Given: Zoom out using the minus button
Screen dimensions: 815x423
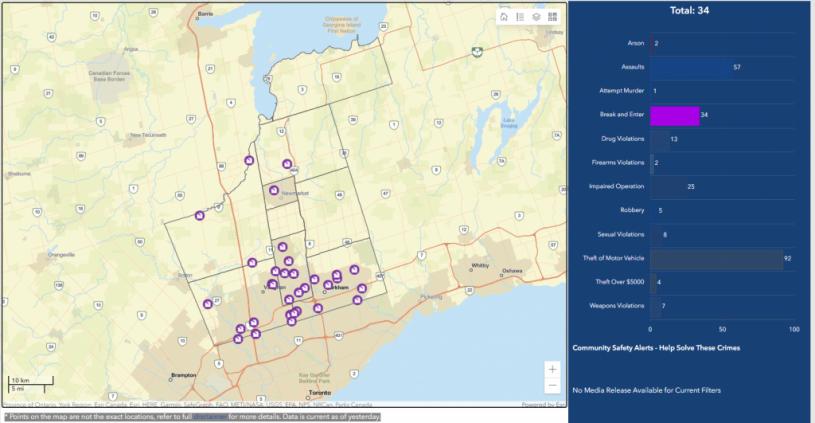Looking at the screenshot, I should point(553,385).
